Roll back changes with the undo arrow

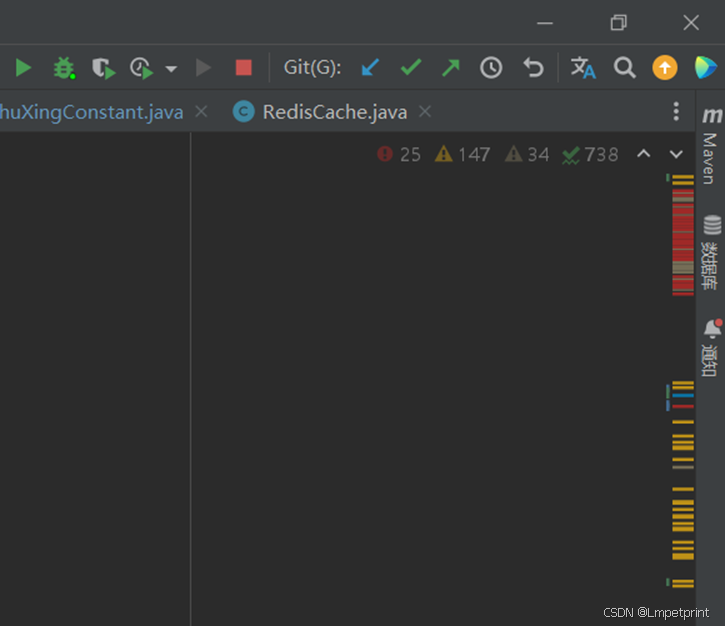pyautogui.click(x=533, y=68)
